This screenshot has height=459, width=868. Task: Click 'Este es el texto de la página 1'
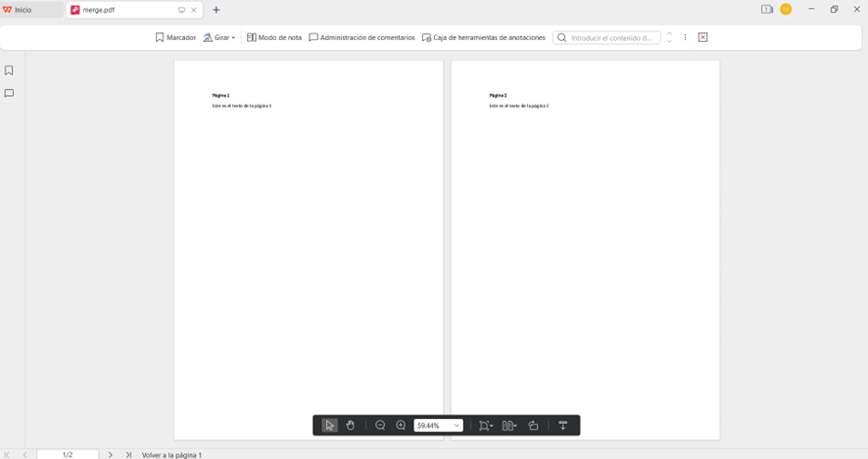point(242,106)
